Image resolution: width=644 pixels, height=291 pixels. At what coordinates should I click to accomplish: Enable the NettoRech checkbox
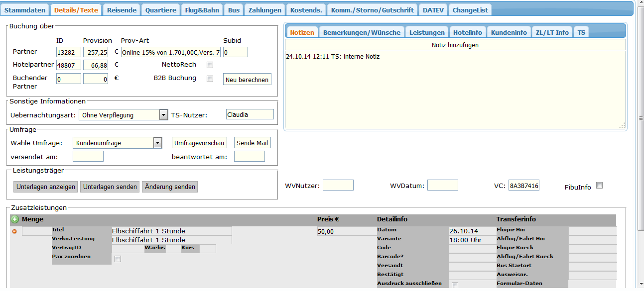point(210,65)
